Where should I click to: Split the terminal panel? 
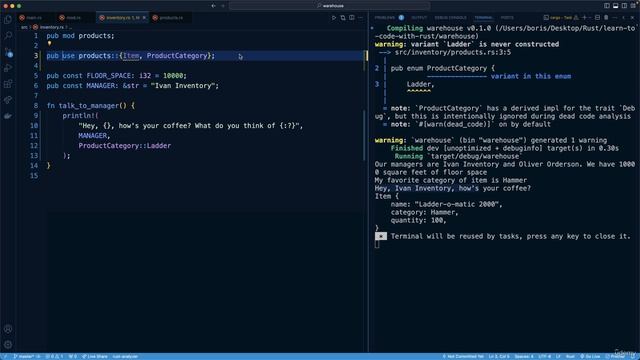(x=598, y=18)
